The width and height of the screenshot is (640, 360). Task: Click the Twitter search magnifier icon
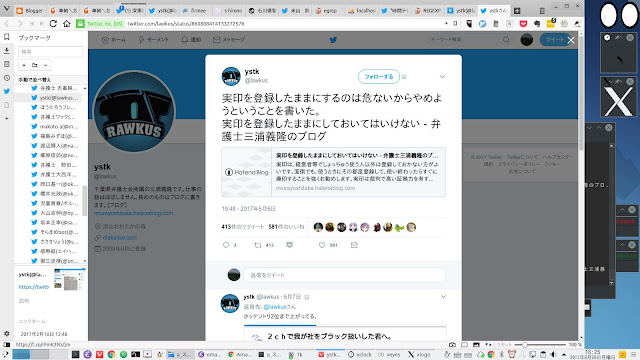(506, 40)
